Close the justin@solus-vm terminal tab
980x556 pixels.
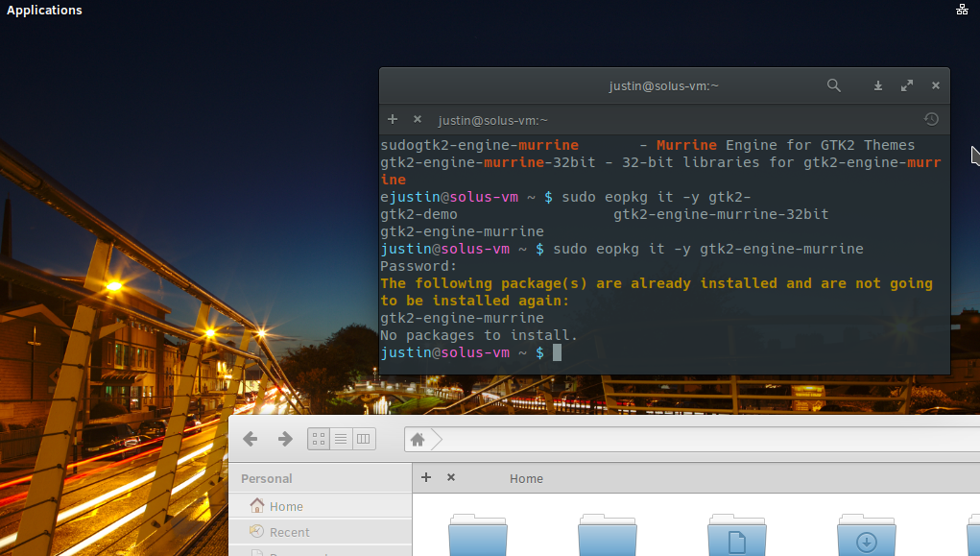[418, 119]
